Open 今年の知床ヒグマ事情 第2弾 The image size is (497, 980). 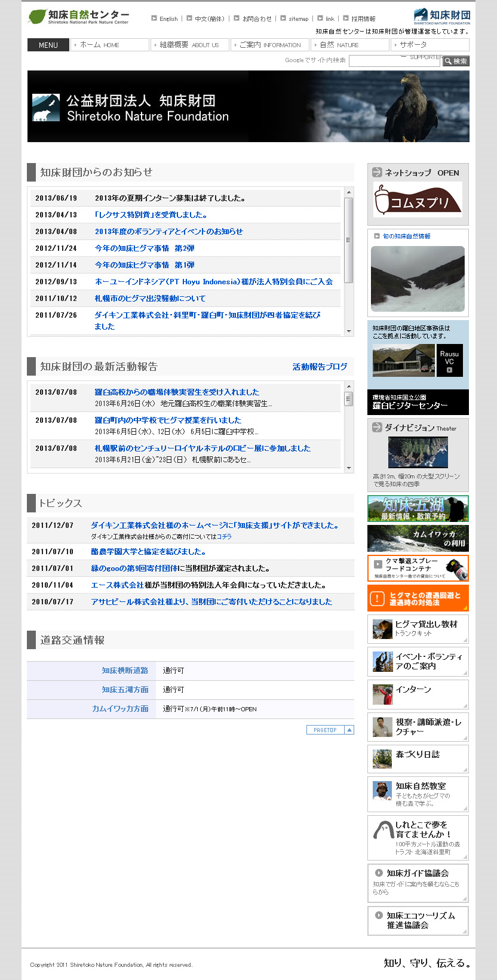tap(145, 248)
